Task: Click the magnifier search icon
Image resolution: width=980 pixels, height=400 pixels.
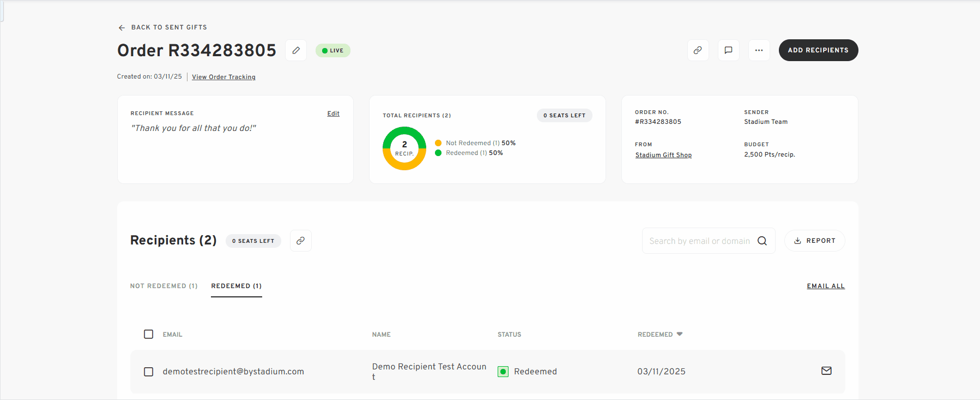Action: click(762, 241)
